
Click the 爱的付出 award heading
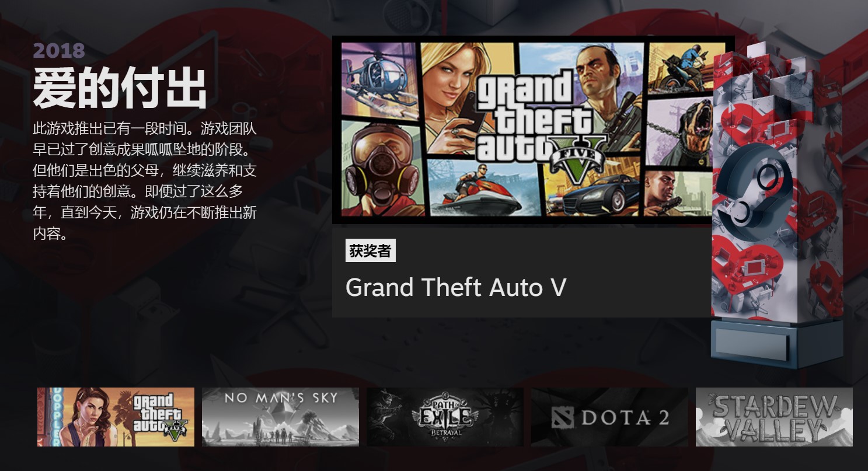[120, 88]
